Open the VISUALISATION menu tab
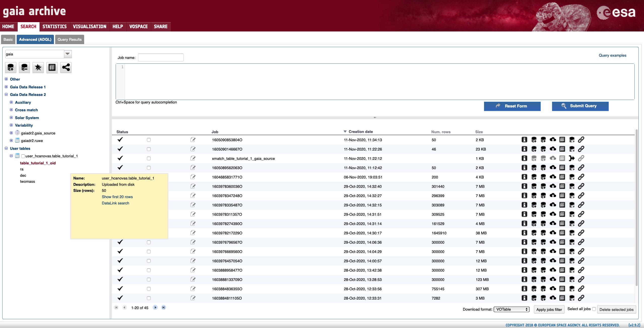Viewport: 644px width, 328px height. click(x=90, y=27)
